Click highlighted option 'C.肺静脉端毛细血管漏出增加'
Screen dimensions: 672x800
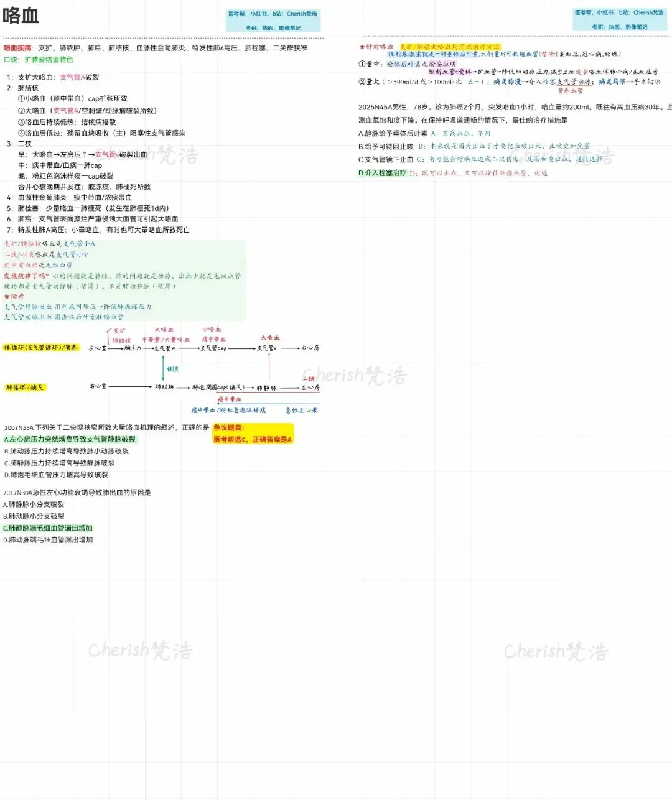click(48, 528)
